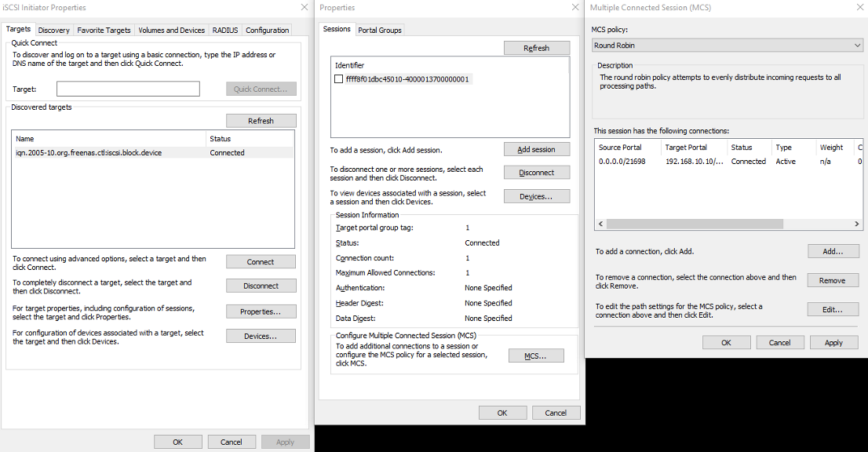868x452 pixels.
Task: Click Disconnect in iSCSI Initiator Properties
Action: (x=261, y=286)
